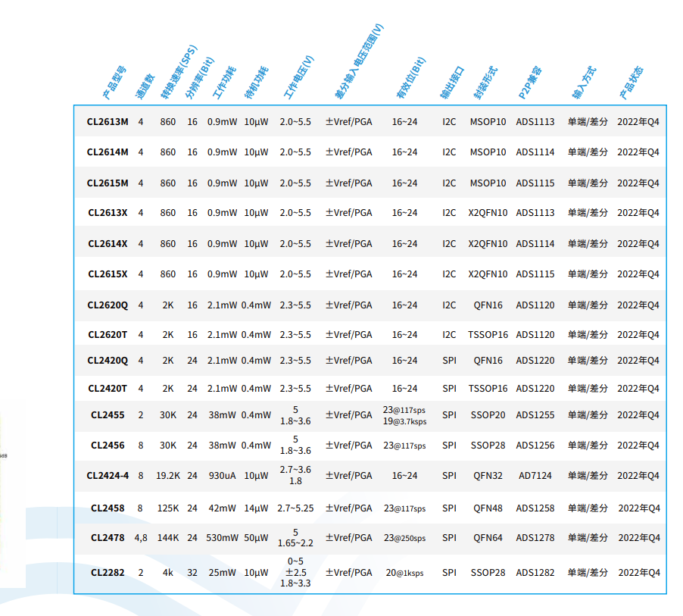The width and height of the screenshot is (683, 616).
Task: Select the CL2424-4 model name
Action: click(108, 476)
